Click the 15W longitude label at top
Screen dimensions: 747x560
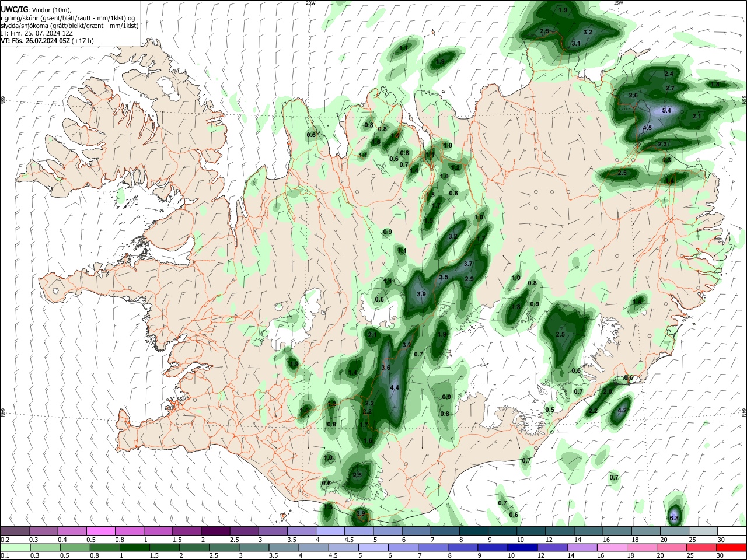(618, 3)
